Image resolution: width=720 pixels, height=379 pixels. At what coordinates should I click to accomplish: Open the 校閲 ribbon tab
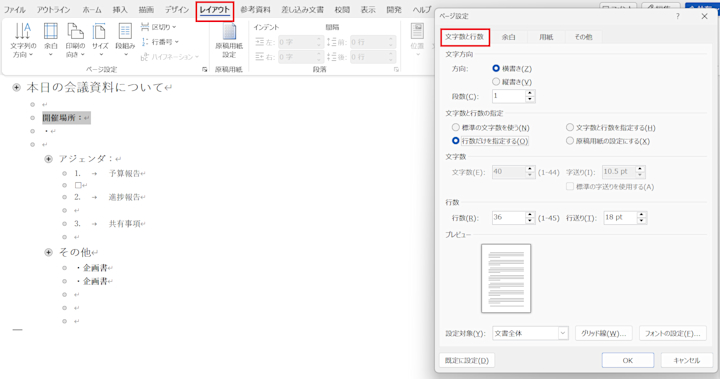[x=342, y=10]
